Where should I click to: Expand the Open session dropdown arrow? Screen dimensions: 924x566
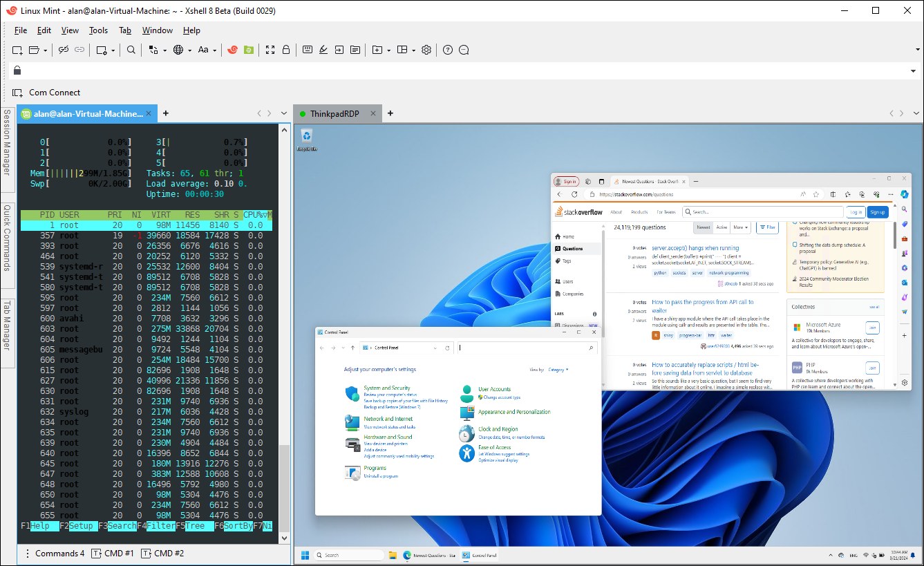point(46,50)
